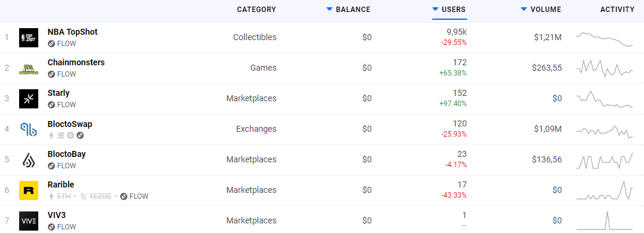Image resolution: width=644 pixels, height=233 pixels.
Task: Sort table by Users column
Action: 449,10
